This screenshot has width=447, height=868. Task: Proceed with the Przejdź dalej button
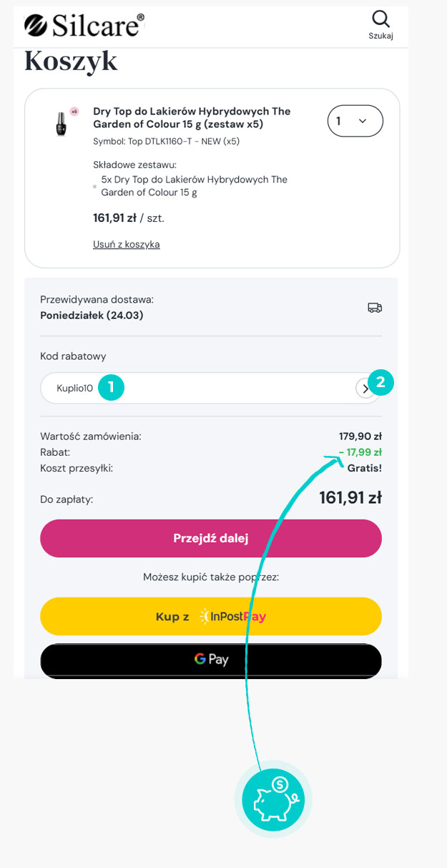[211, 538]
